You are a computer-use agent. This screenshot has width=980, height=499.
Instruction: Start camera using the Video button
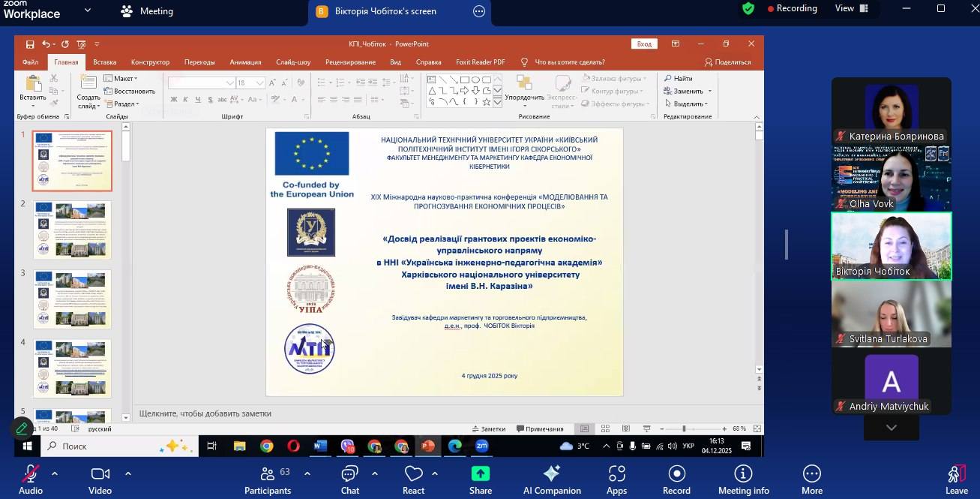100,475
